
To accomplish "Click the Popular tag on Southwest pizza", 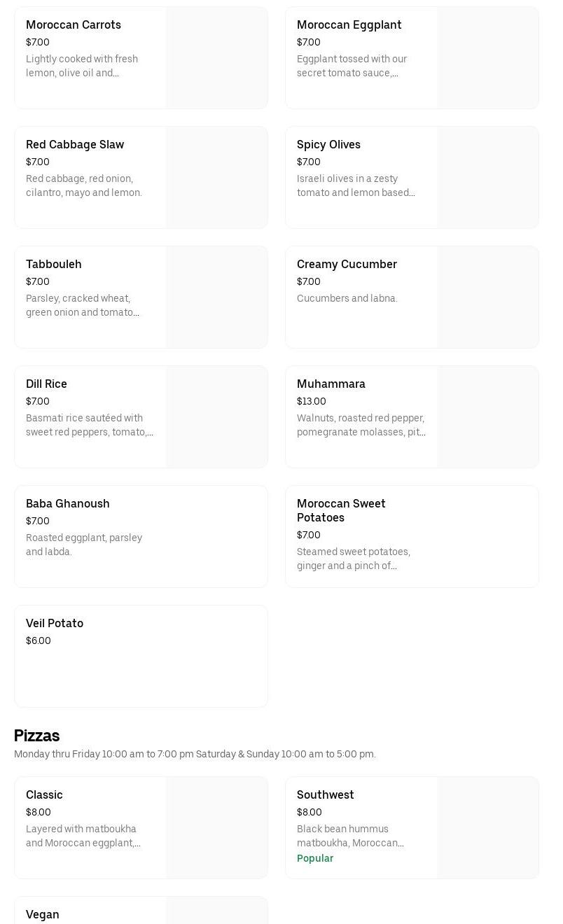I will coord(315,859).
